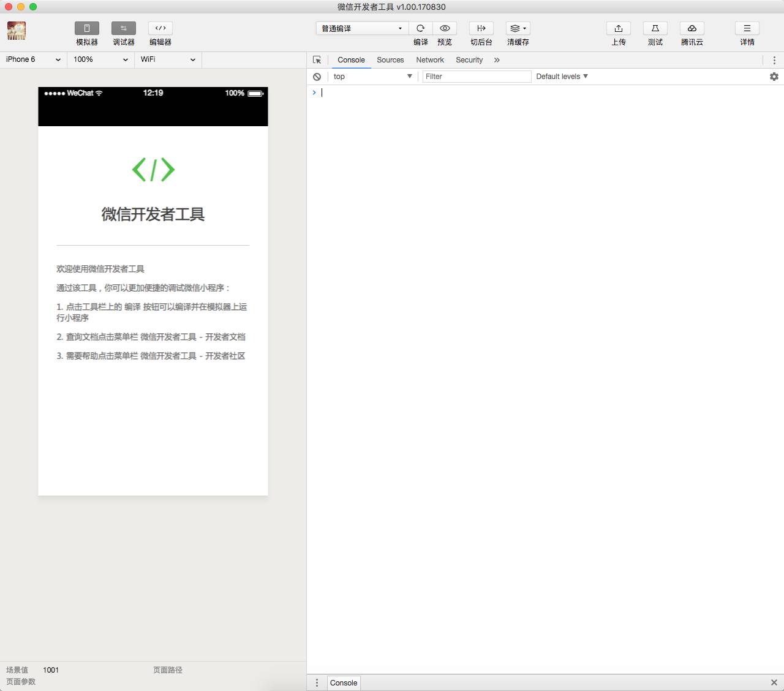Screen dimensions: 784x691
Task: Toggle the 编辑器 editor panel
Action: [x=160, y=28]
